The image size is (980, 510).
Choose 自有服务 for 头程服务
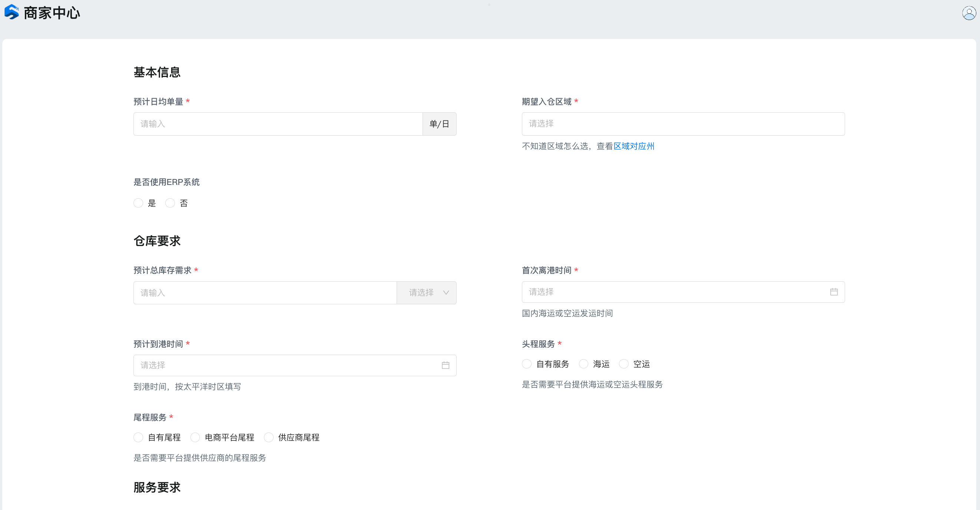[x=527, y=364]
